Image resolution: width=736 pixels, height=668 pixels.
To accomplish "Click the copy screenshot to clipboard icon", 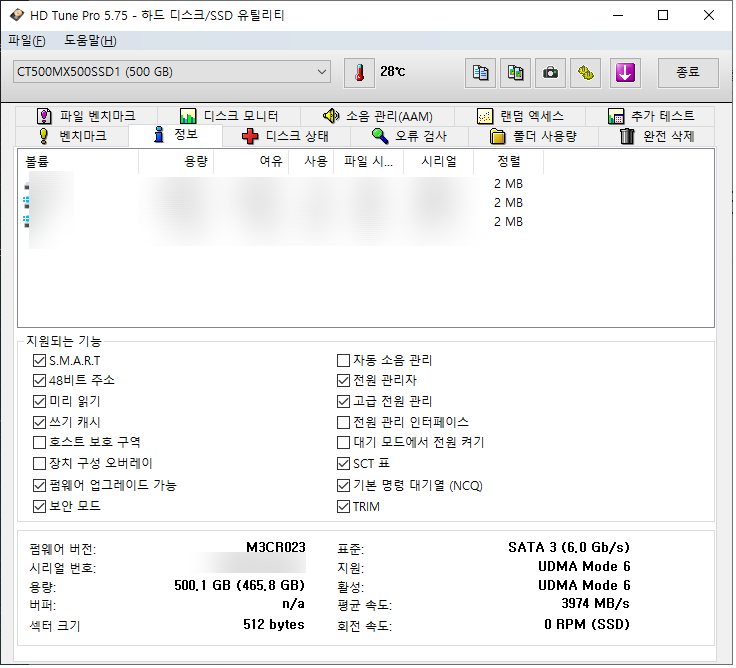I will (516, 73).
